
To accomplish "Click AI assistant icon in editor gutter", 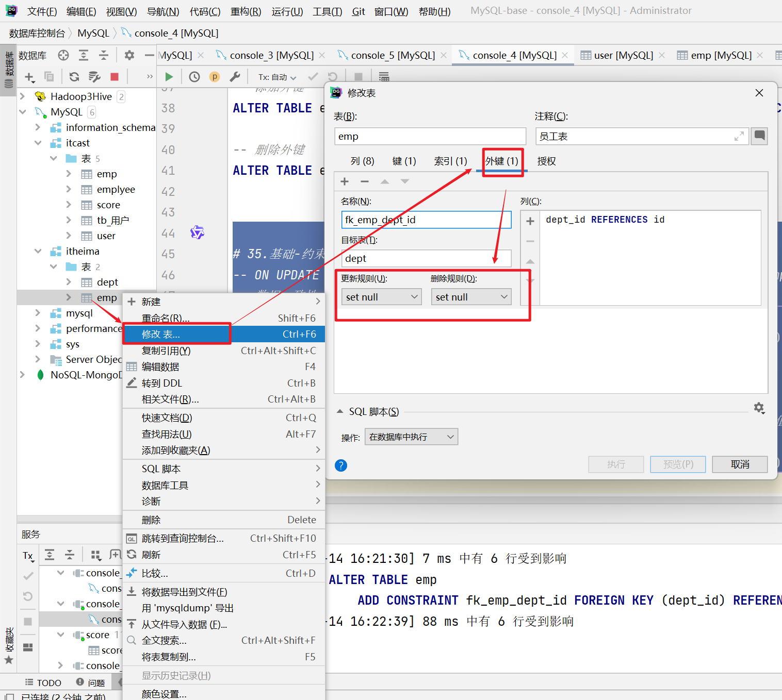I will [x=197, y=232].
